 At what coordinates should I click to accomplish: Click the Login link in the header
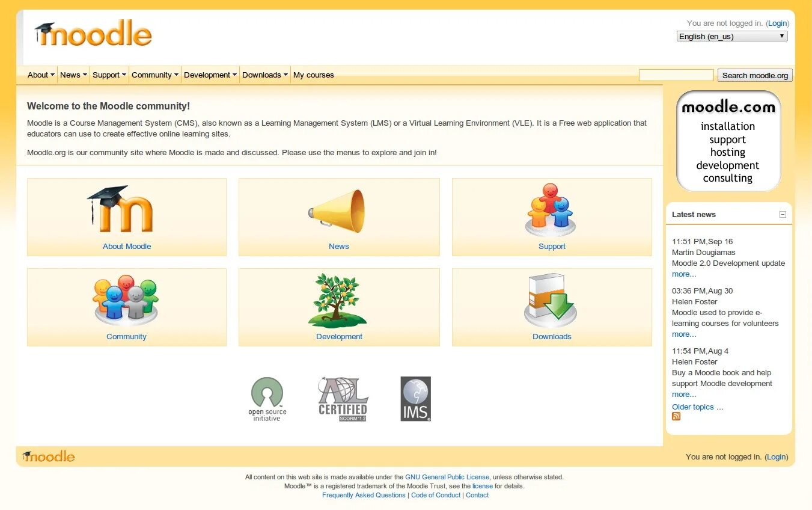(x=777, y=23)
